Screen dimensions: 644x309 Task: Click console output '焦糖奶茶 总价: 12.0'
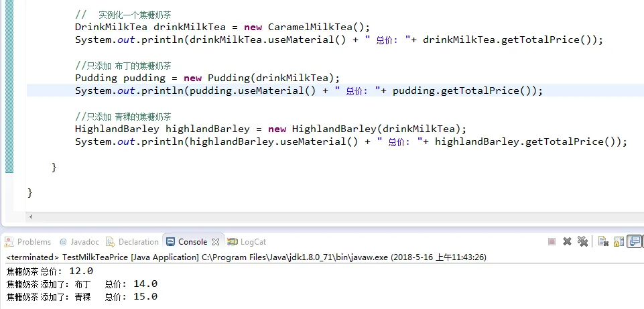50,271
